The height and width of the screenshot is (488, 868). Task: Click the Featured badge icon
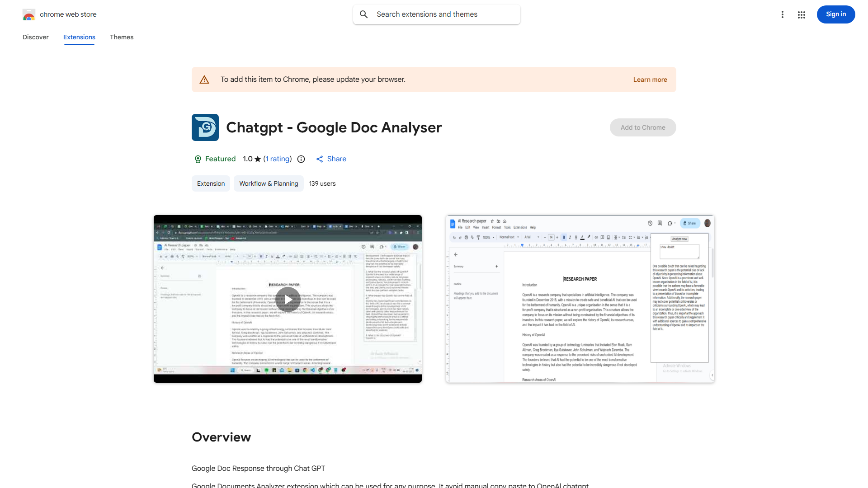coord(198,159)
